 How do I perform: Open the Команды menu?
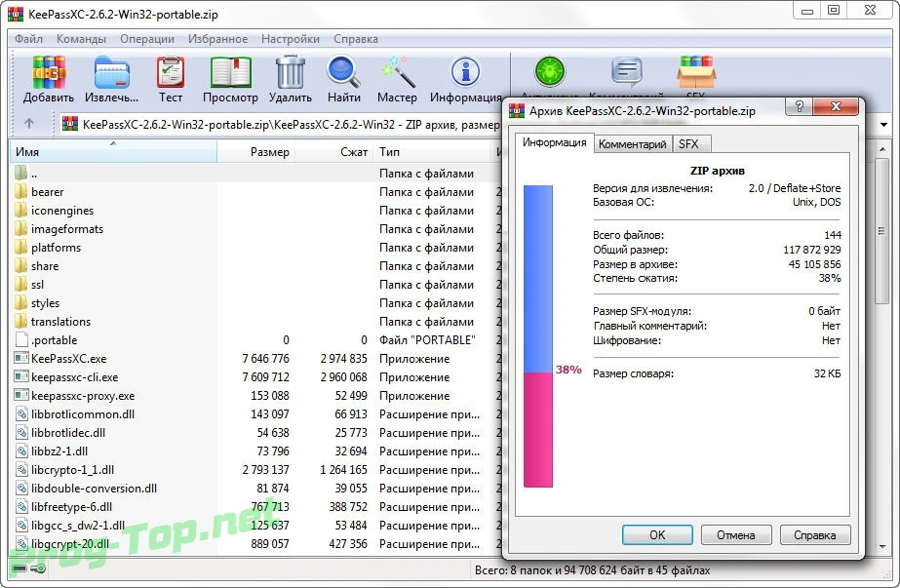click(81, 38)
